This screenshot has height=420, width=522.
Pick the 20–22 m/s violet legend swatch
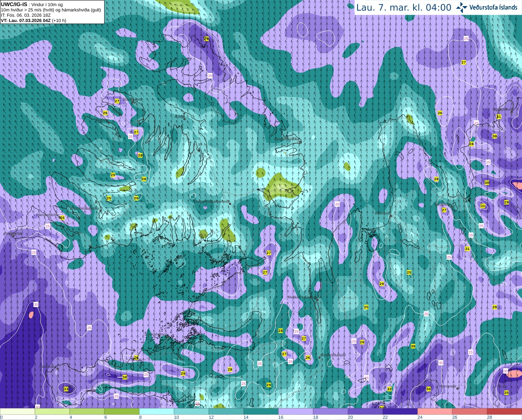[x=365, y=411]
